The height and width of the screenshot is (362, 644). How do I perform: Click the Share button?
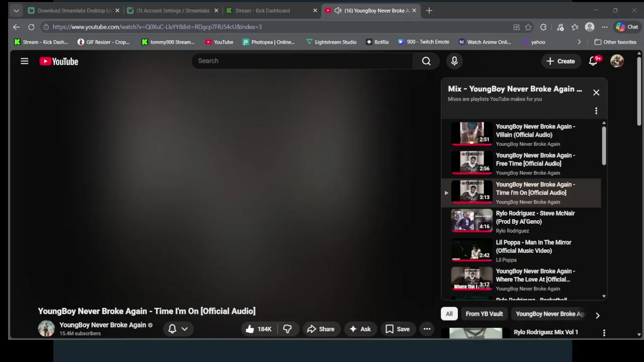[x=320, y=329]
